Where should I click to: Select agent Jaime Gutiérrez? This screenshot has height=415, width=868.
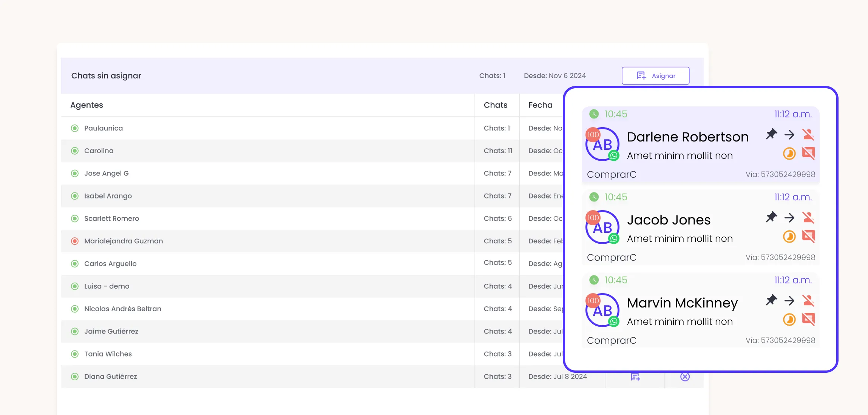pos(111,332)
